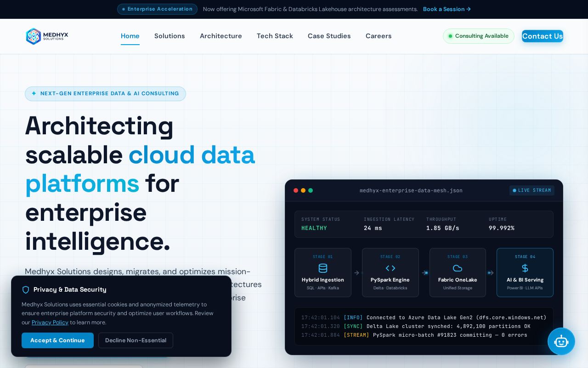Open the Case Studies nav item
This screenshot has height=368, width=588.
329,36
